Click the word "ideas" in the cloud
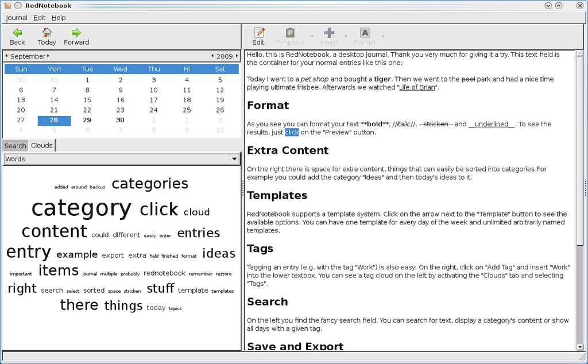The width and height of the screenshot is (588, 364). [x=219, y=253]
